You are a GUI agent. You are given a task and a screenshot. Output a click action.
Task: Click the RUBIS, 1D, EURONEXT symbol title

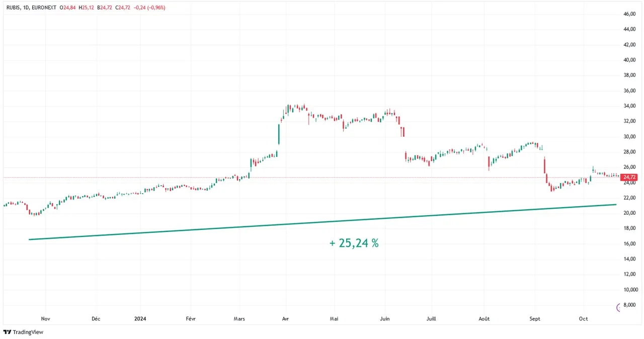(31, 8)
